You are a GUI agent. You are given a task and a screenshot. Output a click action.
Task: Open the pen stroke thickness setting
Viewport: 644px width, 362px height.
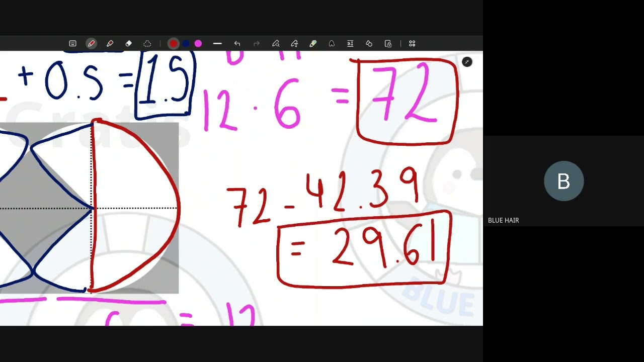click(217, 44)
